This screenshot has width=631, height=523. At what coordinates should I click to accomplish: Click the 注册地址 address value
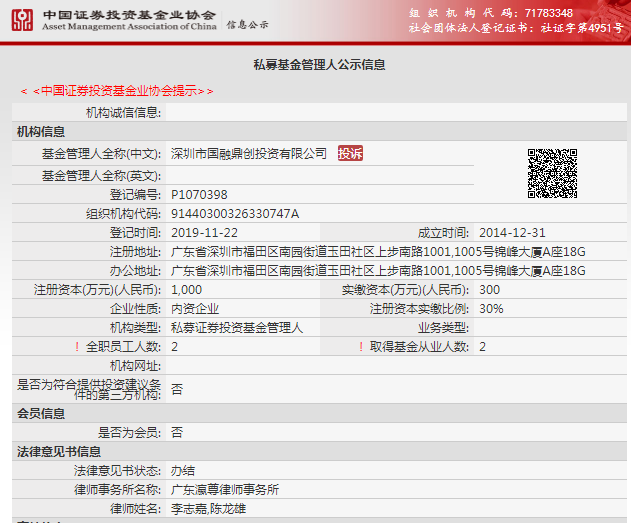(x=378, y=252)
